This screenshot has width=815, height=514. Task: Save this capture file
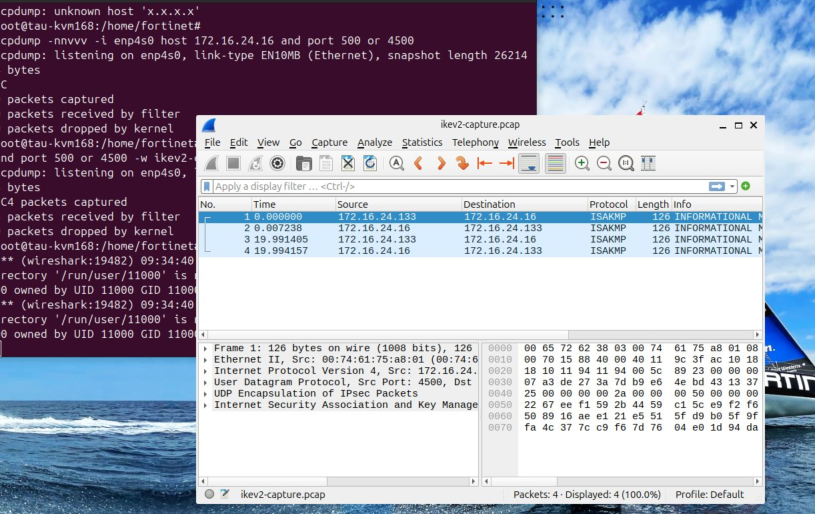pyautogui.click(x=326, y=164)
